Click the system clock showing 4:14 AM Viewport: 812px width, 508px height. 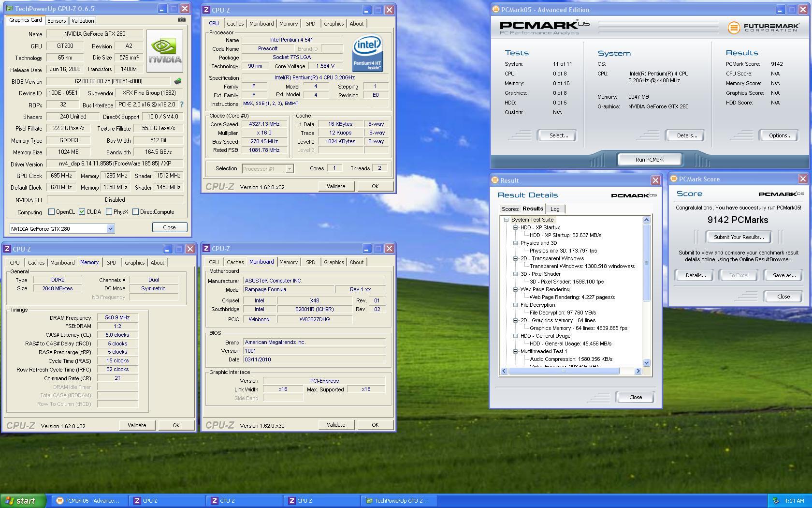tap(794, 501)
